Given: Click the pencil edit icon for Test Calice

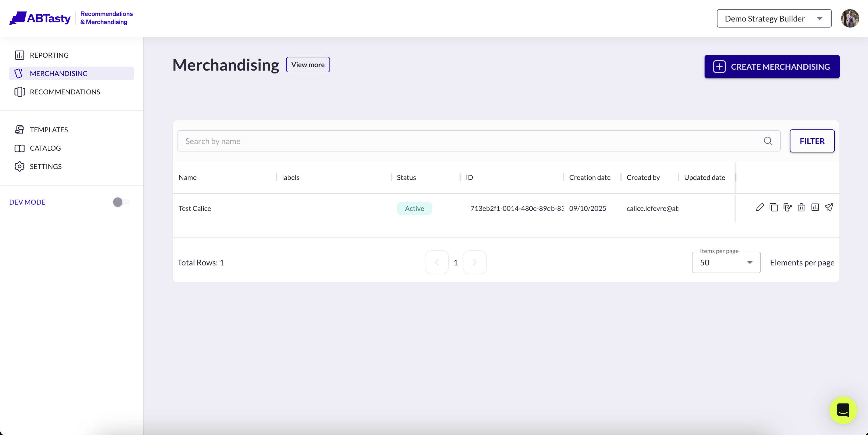Looking at the screenshot, I should 759,207.
